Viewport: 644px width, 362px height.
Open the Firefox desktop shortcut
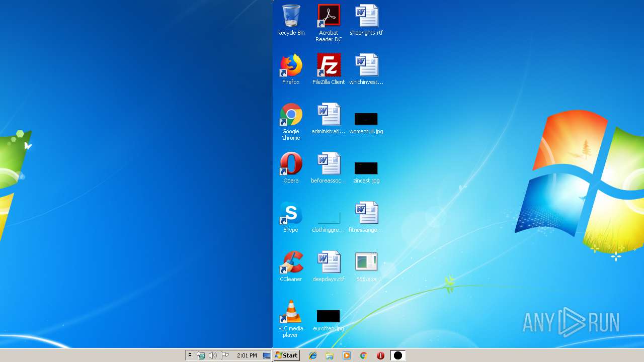291,69
